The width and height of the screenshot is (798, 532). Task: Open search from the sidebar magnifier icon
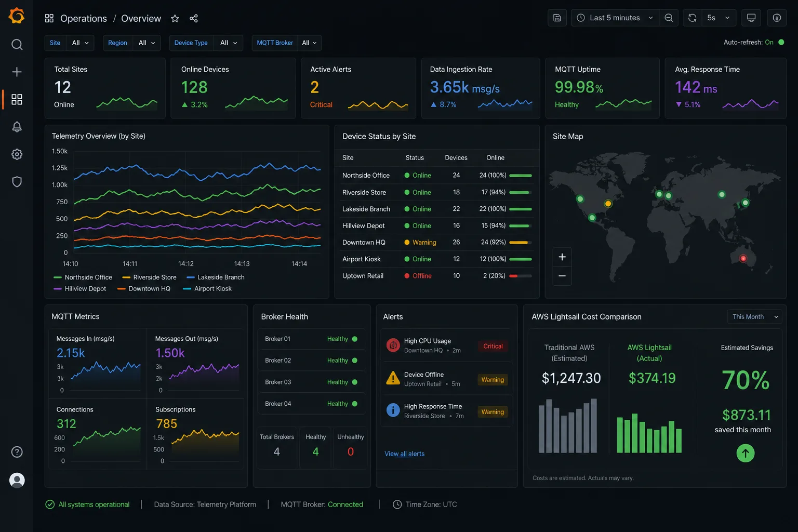pos(17,45)
